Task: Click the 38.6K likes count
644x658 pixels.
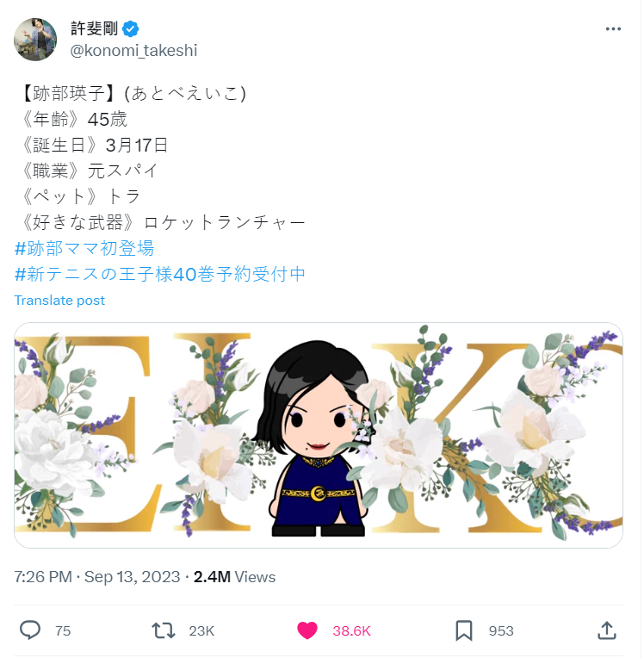Action: pyautogui.click(x=351, y=631)
